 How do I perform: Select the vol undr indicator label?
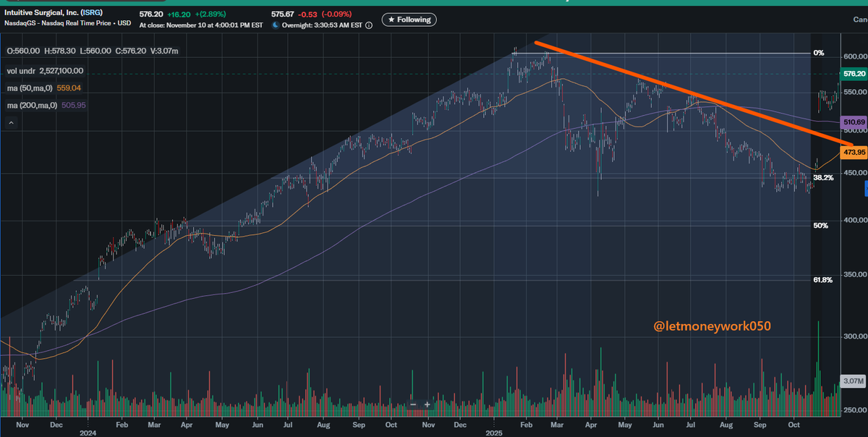coord(22,71)
